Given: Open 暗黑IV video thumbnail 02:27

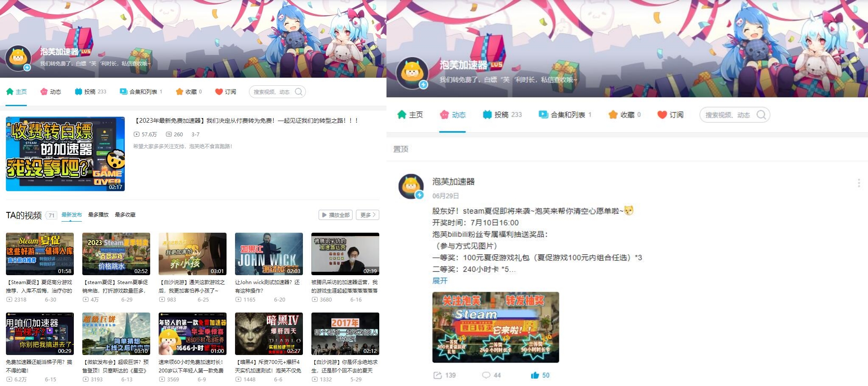Looking at the screenshot, I should point(269,334).
